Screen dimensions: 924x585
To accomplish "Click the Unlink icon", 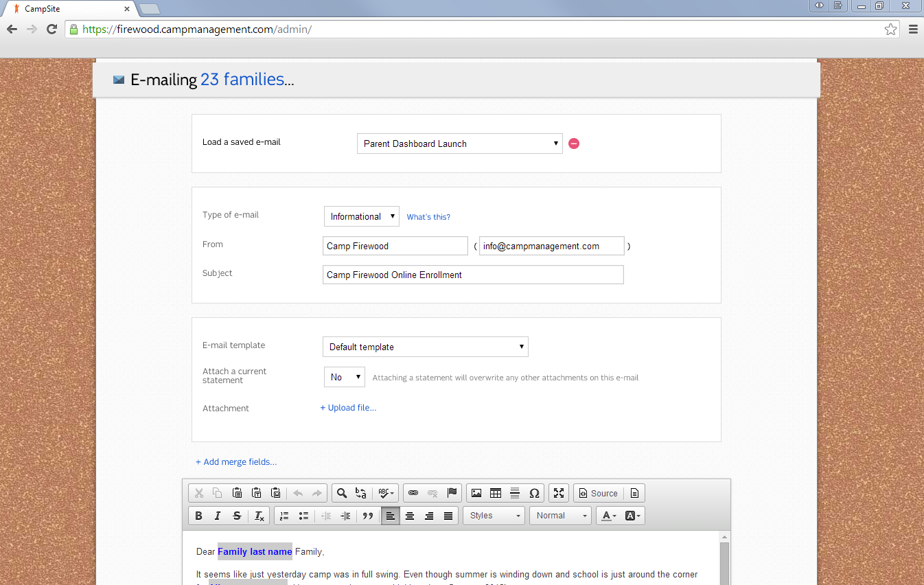I will (x=432, y=493).
